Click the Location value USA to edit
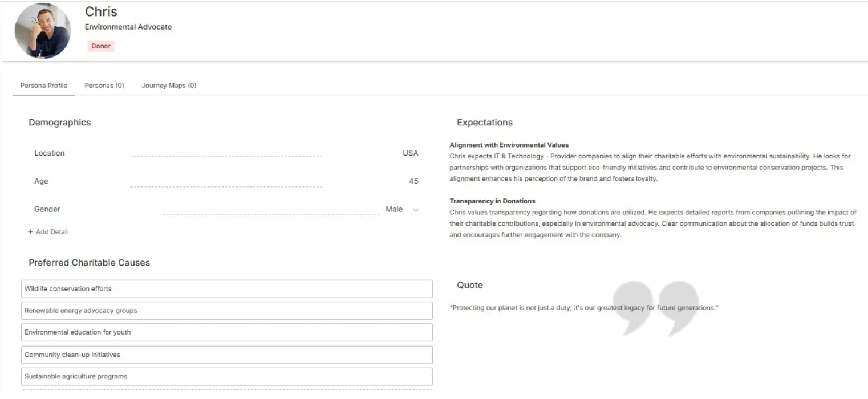 (x=411, y=153)
